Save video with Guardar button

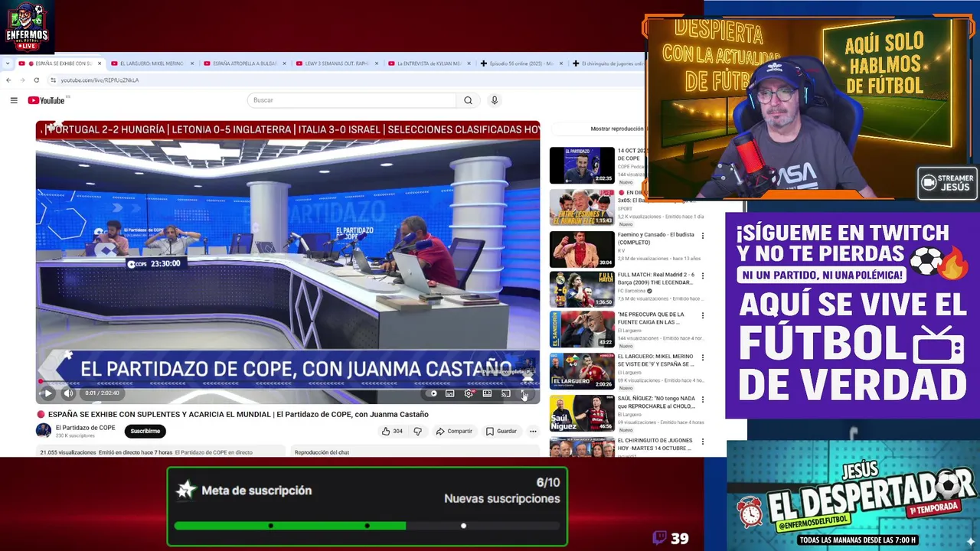[x=501, y=431]
